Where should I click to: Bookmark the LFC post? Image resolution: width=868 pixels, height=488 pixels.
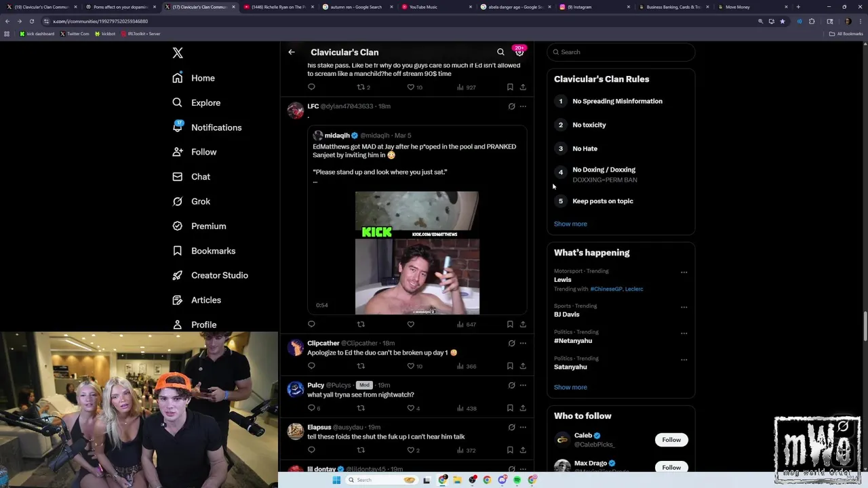click(x=510, y=324)
